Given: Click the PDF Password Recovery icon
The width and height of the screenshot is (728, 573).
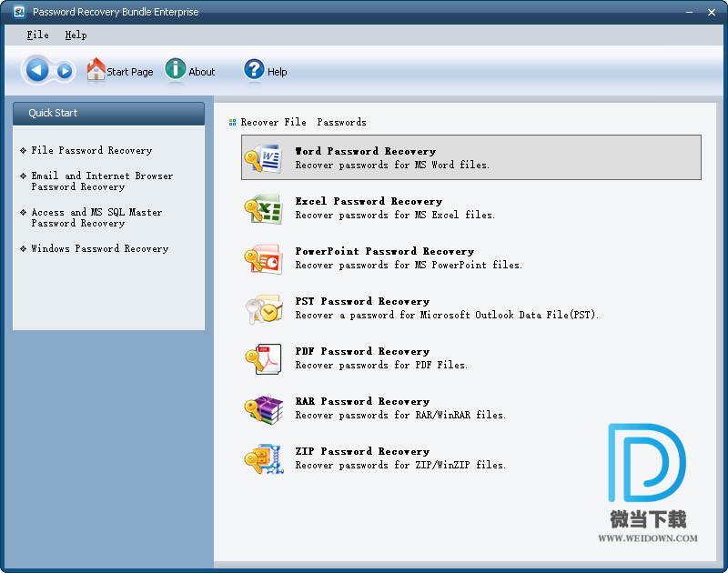Looking at the screenshot, I should [x=263, y=358].
